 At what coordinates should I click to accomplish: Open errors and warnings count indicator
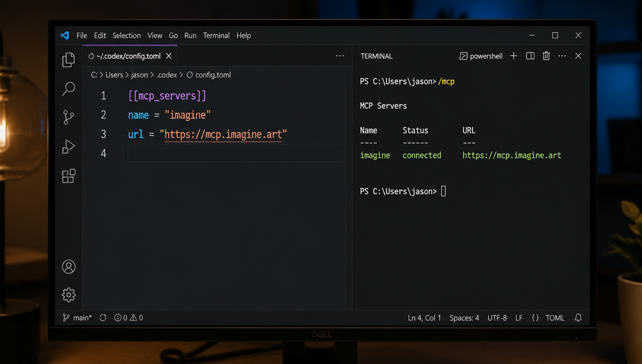[x=129, y=318]
